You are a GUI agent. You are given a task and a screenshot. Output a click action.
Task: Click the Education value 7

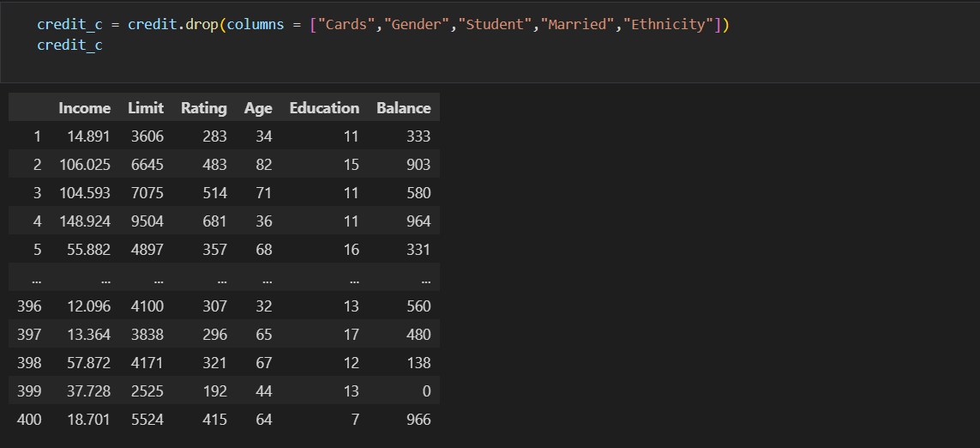click(x=355, y=419)
